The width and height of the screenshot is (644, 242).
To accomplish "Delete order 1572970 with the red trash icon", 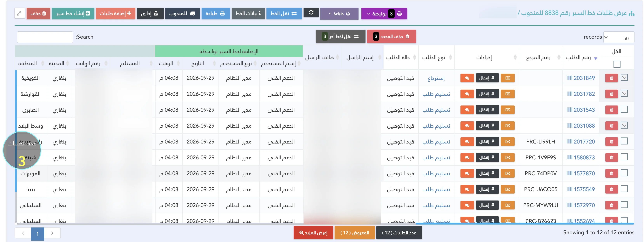I will 612,206.
